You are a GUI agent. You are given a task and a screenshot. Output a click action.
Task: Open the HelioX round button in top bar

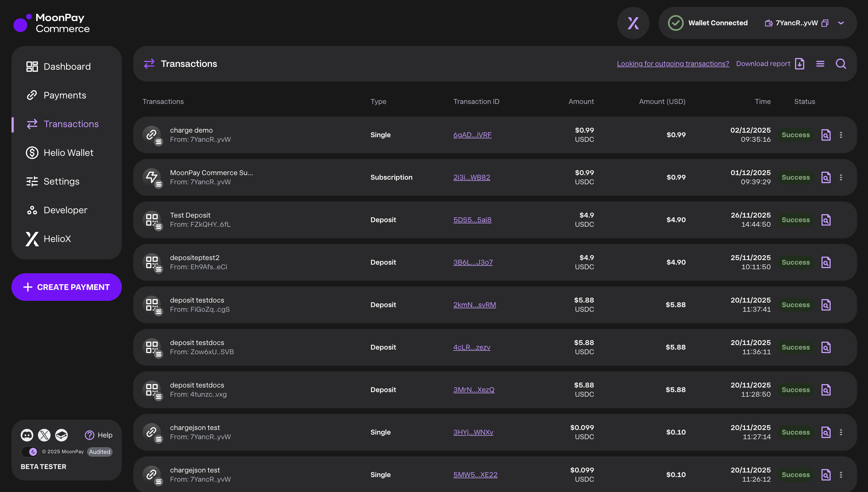pos(633,23)
